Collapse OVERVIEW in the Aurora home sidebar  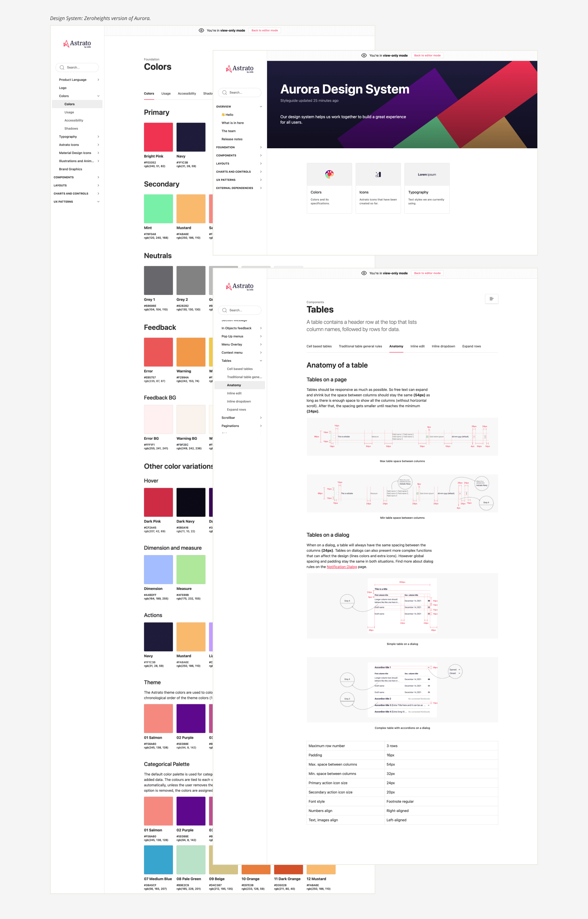point(261,107)
